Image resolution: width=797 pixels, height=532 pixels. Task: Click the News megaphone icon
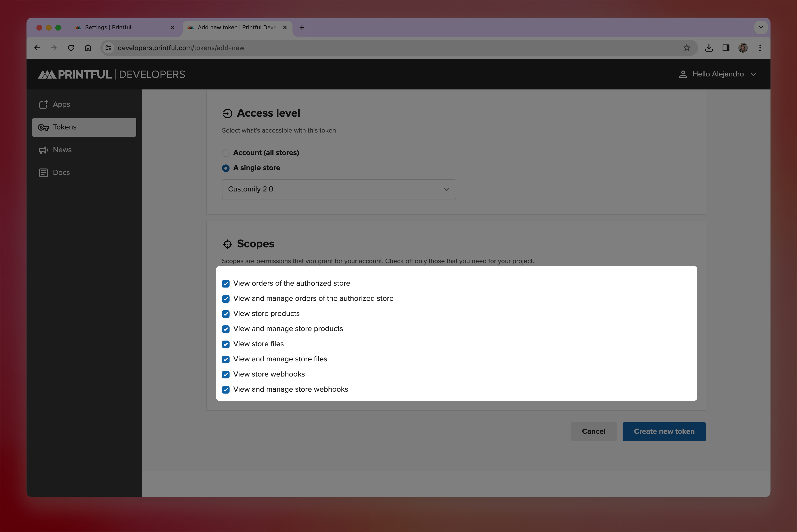(x=44, y=150)
